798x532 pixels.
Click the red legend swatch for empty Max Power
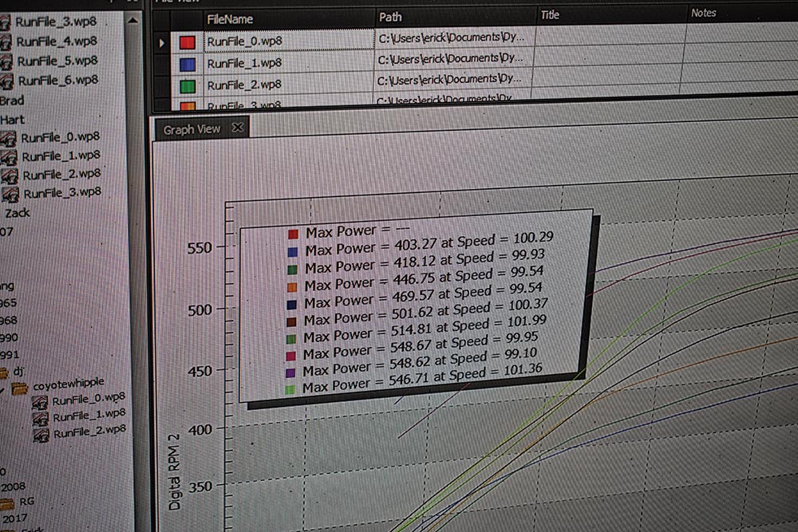tap(293, 234)
